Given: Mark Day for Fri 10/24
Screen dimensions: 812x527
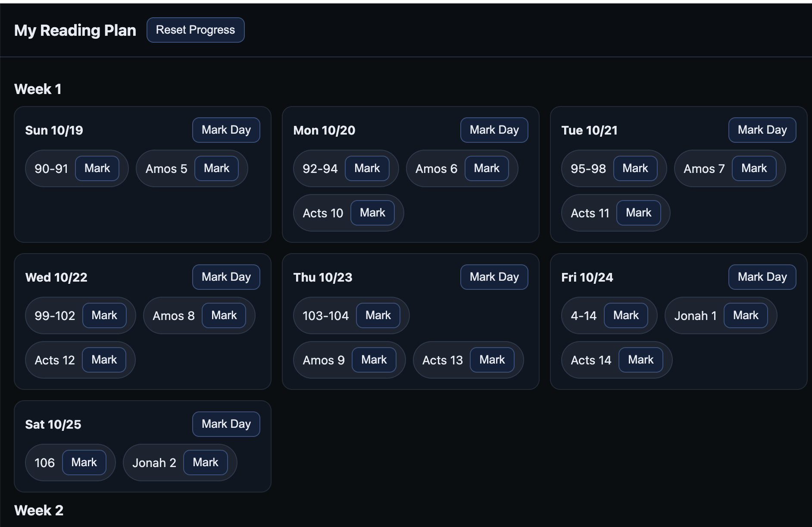Looking at the screenshot, I should coord(762,277).
